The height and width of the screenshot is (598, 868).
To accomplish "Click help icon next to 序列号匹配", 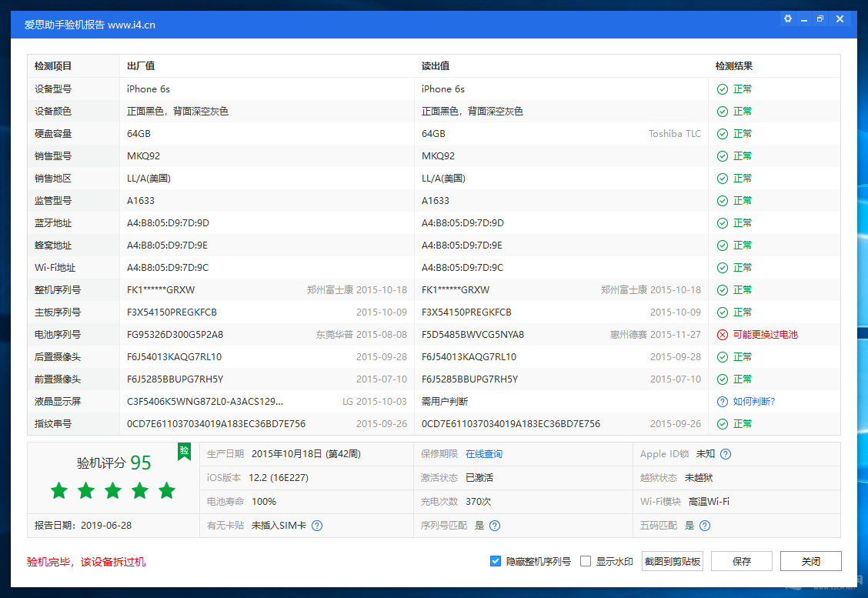I will pyautogui.click(x=495, y=526).
